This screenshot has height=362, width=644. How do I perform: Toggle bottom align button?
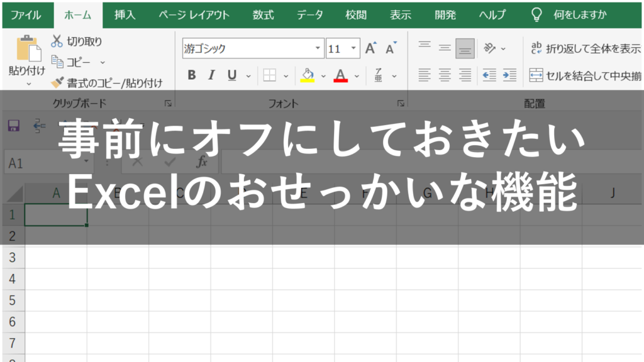click(465, 48)
